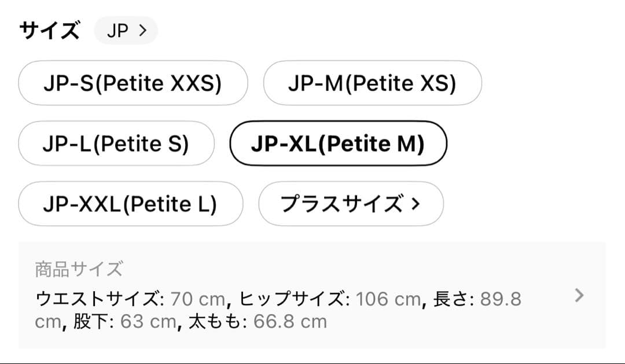Click the chevron arrow in the JP pill
Screen dimensions: 625x364
click(x=143, y=31)
